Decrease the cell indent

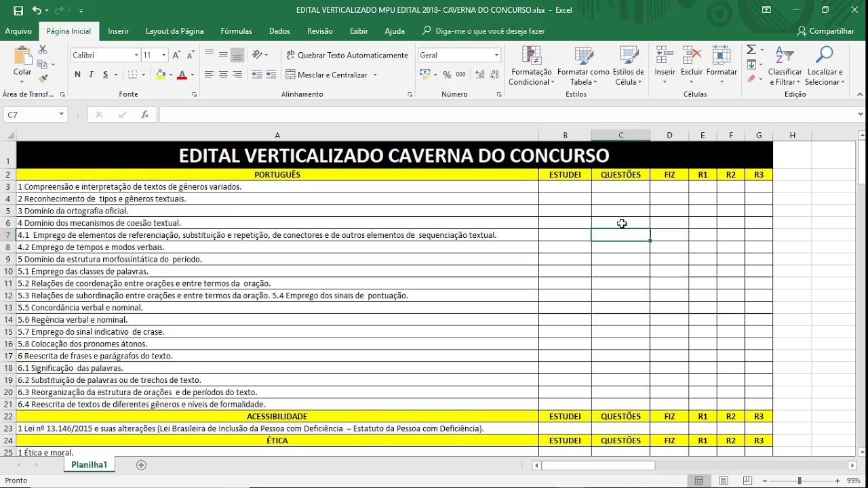(257, 75)
